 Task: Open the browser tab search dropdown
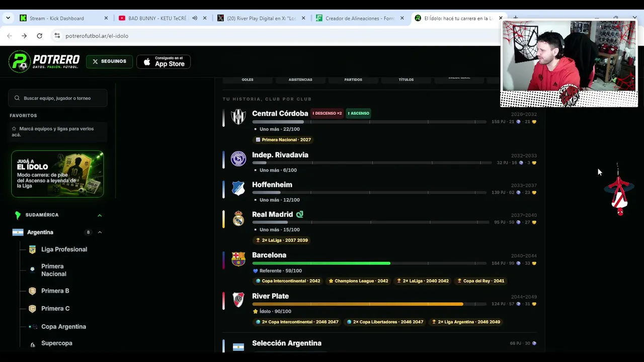coord(8,18)
